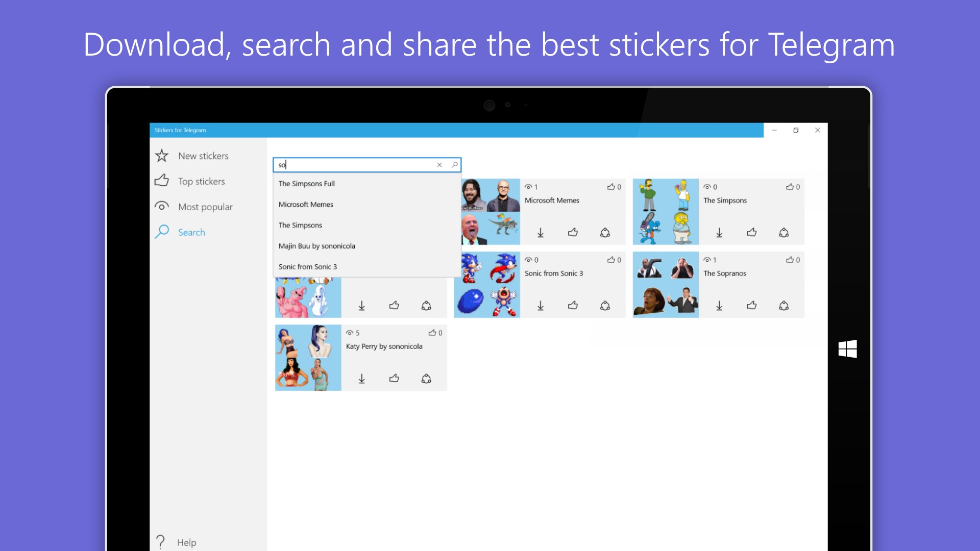Screen dimensions: 980x551
Task: Share the Katy Perry by sononicola pack
Action: coord(426,379)
